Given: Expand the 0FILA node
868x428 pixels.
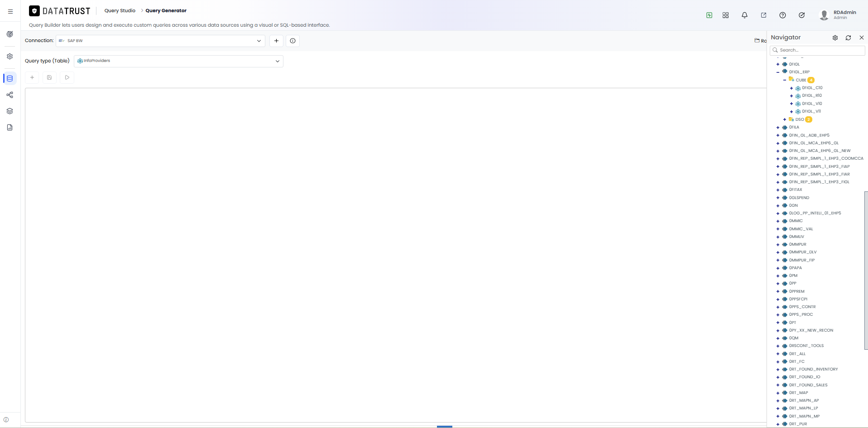Looking at the screenshot, I should [x=778, y=128].
